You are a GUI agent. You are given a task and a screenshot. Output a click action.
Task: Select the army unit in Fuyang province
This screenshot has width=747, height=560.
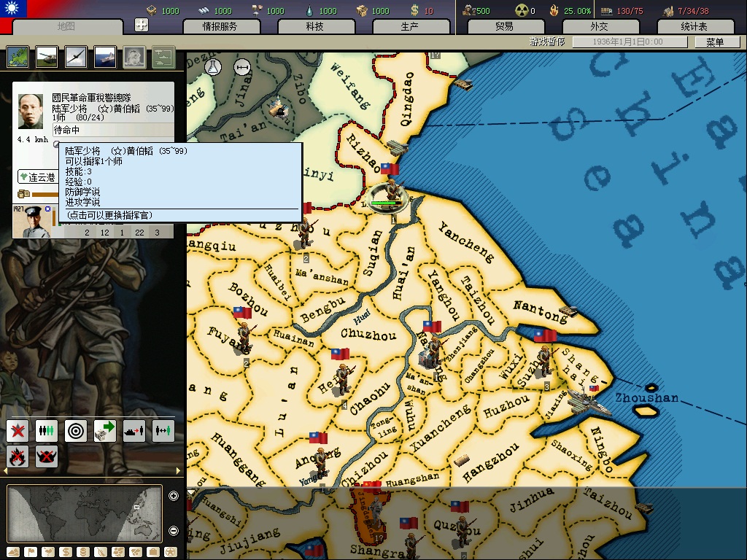pyautogui.click(x=244, y=338)
